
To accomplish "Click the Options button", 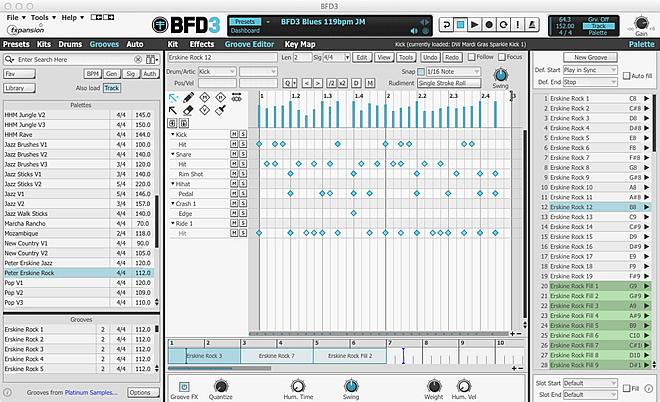I will coord(143,392).
